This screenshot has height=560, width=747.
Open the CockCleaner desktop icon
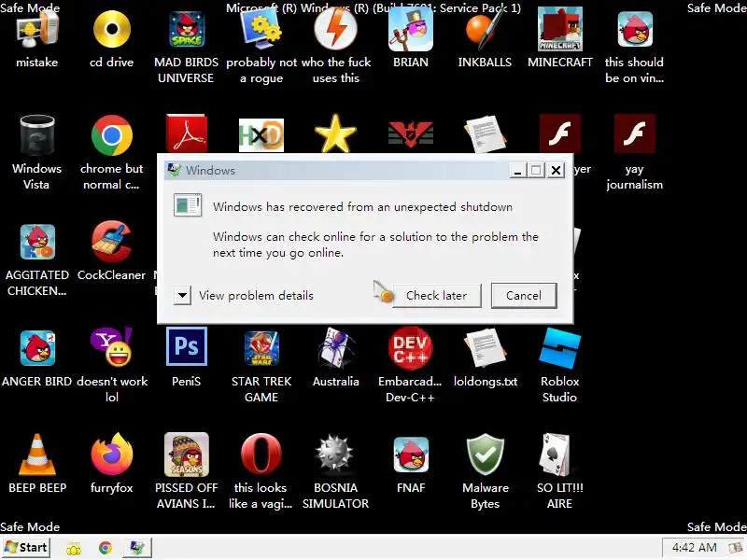point(111,242)
